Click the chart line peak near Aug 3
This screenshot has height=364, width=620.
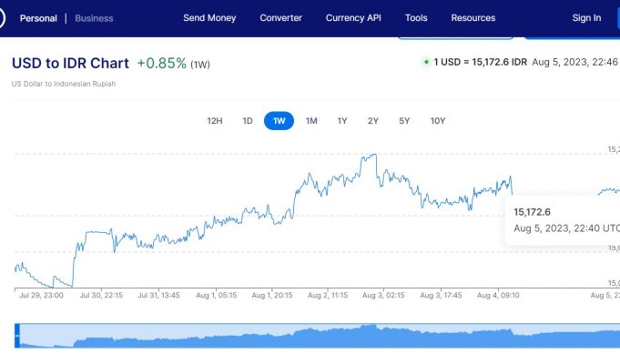pos(373,155)
